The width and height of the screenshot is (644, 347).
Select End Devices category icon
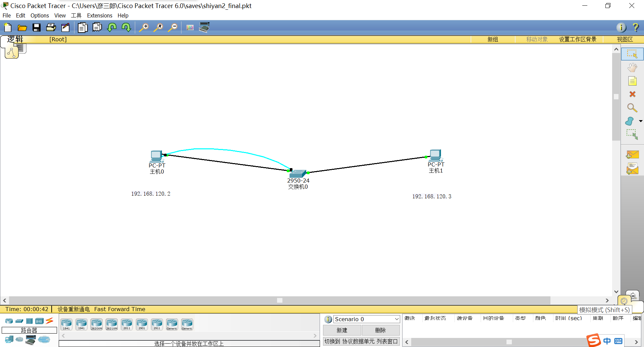(x=9, y=340)
